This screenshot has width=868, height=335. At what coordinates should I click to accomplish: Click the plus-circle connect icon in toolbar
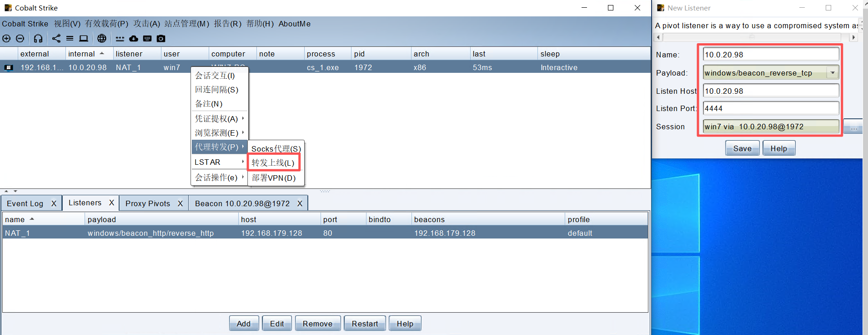pyautogui.click(x=6, y=39)
